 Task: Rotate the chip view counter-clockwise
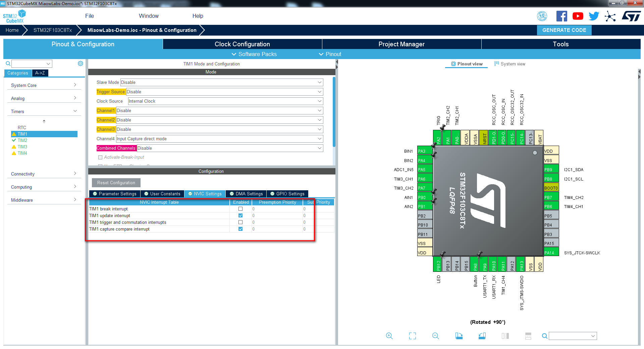[x=482, y=336]
